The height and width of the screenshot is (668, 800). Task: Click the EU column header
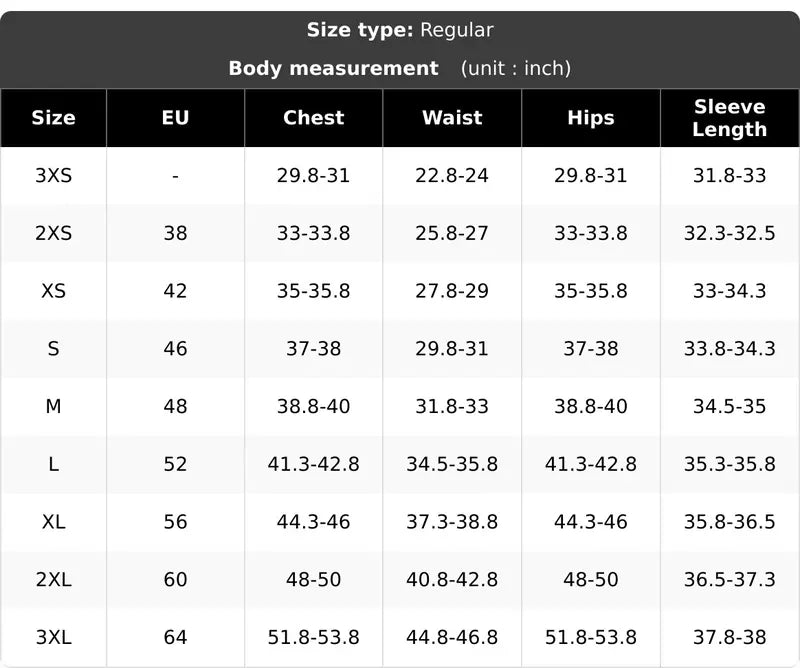176,118
